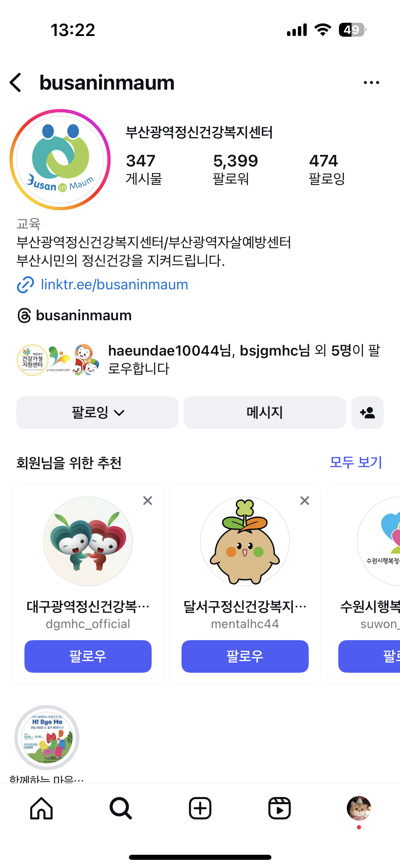Open Threads profile busaninmaum
The image size is (400, 868).
pyautogui.click(x=75, y=315)
